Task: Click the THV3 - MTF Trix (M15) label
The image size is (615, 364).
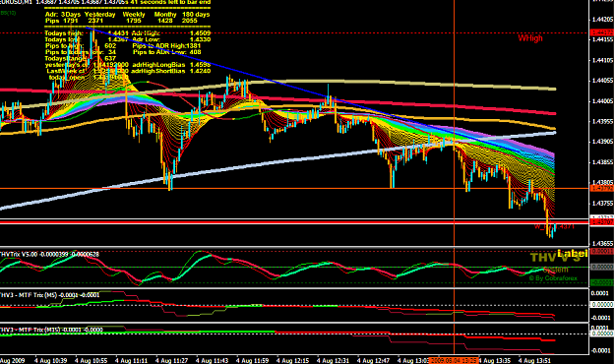Action: coord(51,330)
